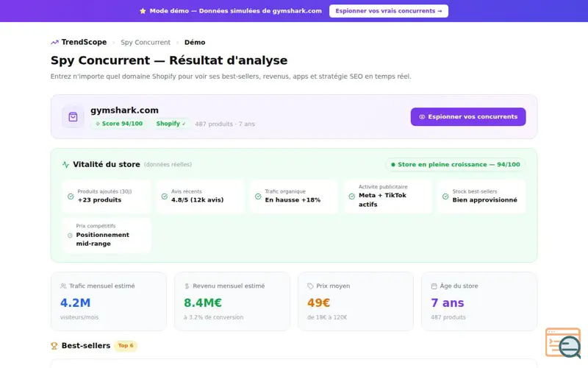Click '(données réelles)' label
Screen dimensions: 588x368
168,164
